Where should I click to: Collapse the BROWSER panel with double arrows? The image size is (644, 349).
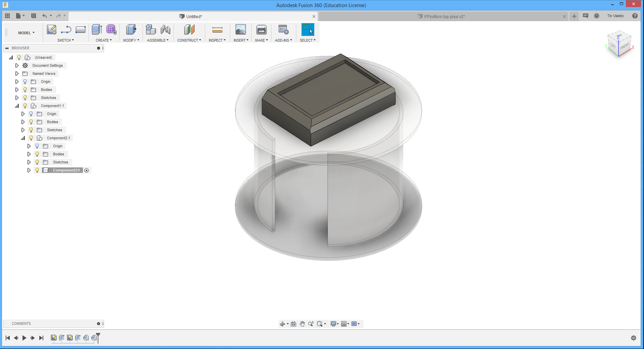7,48
